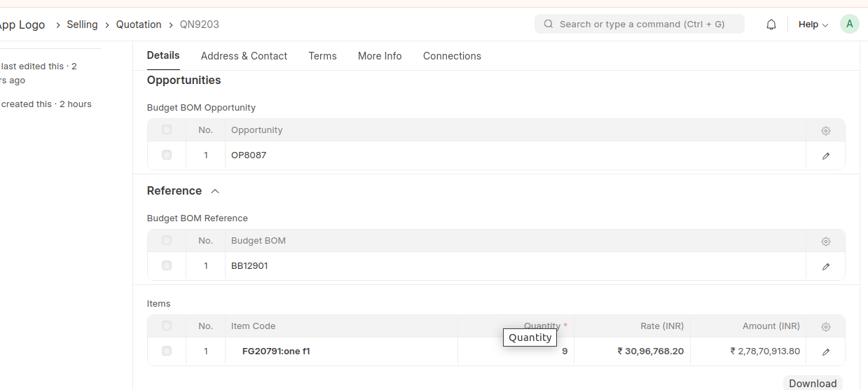This screenshot has width=868, height=390.
Task: Collapse the Reference section
Action: [x=215, y=191]
